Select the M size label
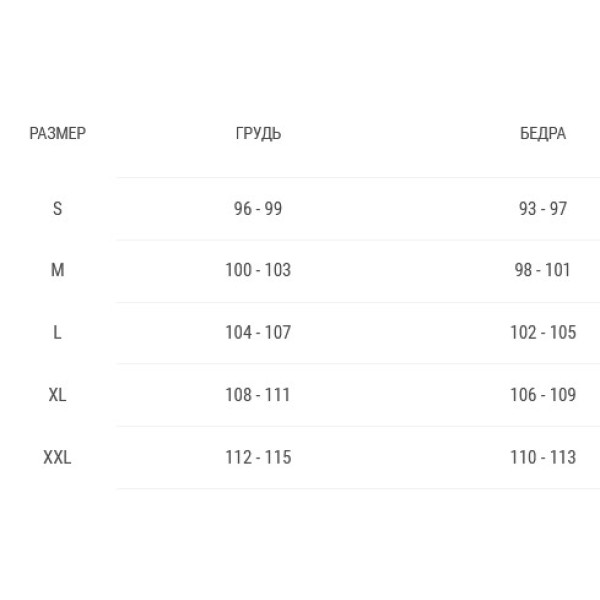The width and height of the screenshot is (600, 600). pos(58,270)
